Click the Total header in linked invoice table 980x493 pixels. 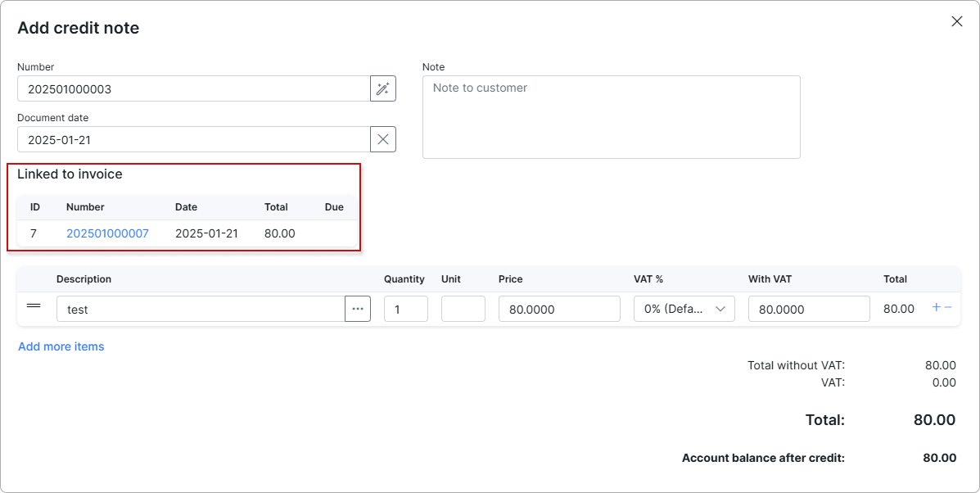276,207
